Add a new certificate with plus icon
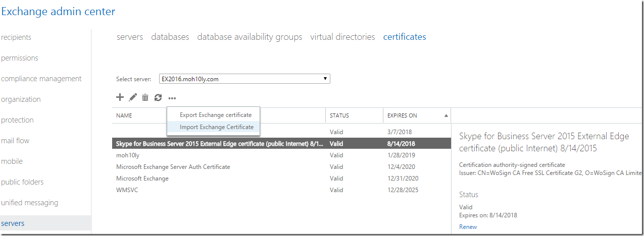644x236 pixels. pyautogui.click(x=120, y=97)
